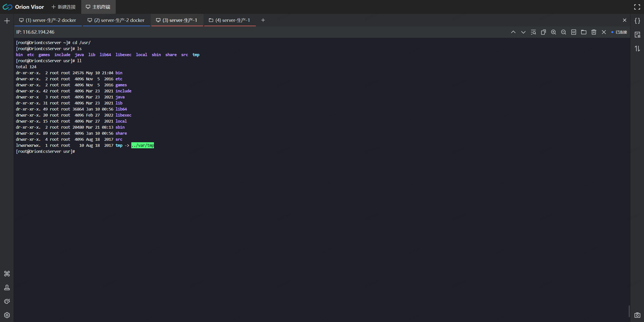The width and height of the screenshot is (644, 322).
Task: Open the 主机终端 header tab
Action: coord(98,7)
